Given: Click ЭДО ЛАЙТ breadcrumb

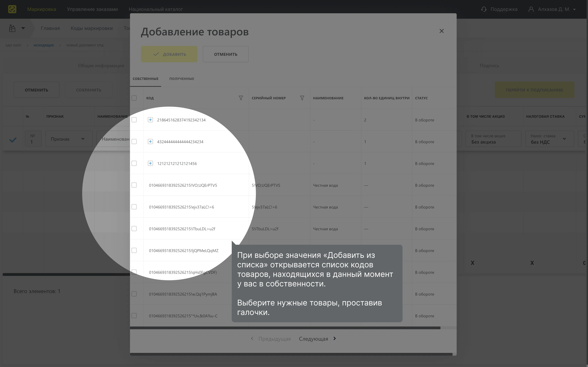Looking at the screenshot, I should tap(13, 45).
